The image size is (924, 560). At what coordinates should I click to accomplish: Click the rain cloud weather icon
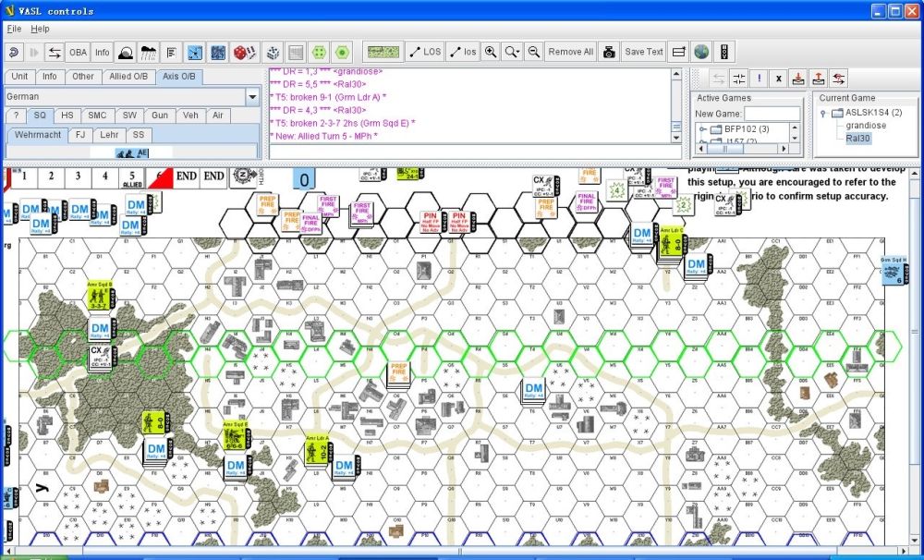coord(149,52)
